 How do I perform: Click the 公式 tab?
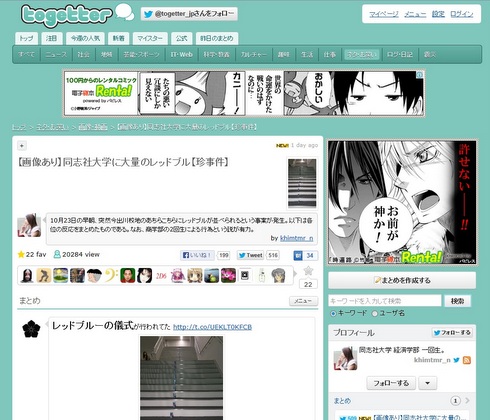point(181,38)
